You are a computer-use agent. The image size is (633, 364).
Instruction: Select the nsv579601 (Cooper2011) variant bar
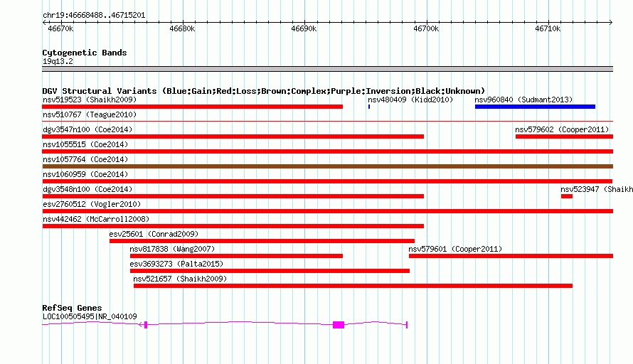click(511, 256)
